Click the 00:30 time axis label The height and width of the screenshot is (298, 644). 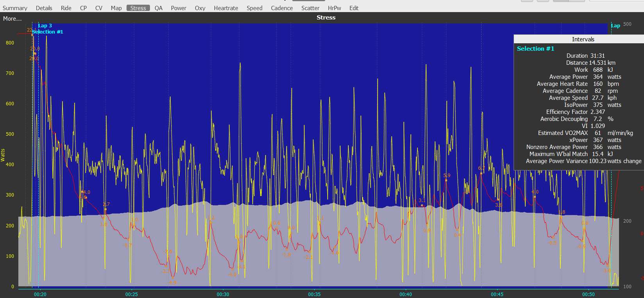coord(223,294)
